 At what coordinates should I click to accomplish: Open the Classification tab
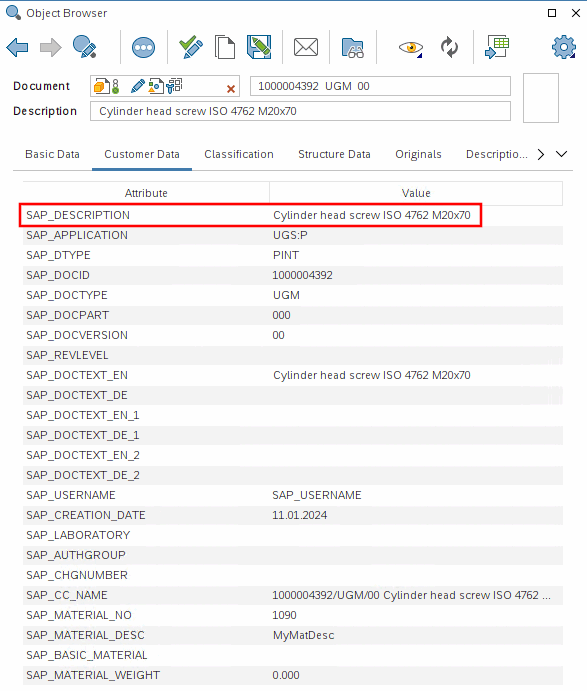239,154
